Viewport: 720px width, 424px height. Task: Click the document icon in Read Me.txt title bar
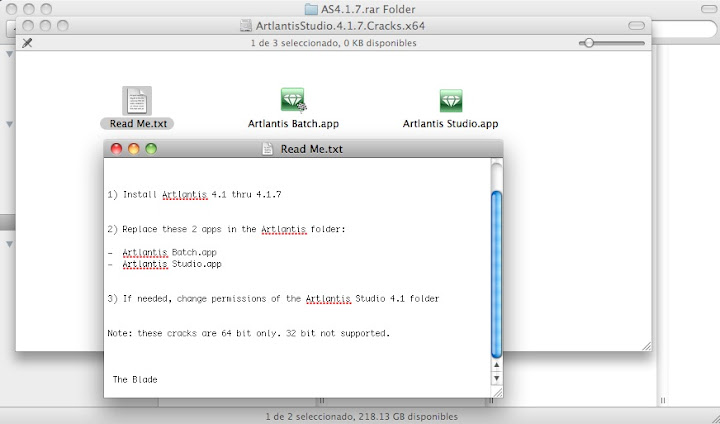267,149
